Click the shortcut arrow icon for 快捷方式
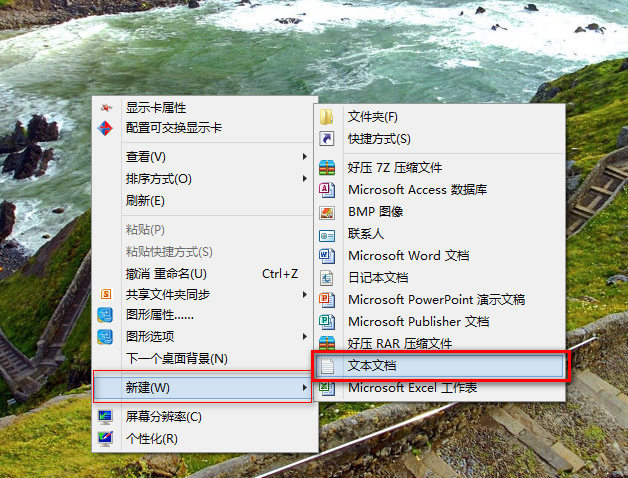628x478 pixels. 327,139
